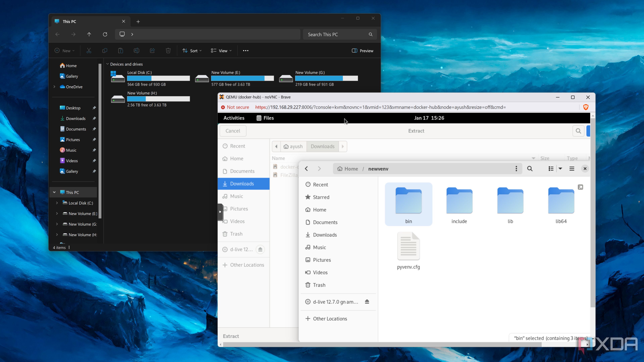Click the Brave shields icon in address bar
This screenshot has height=362, width=644.
click(x=585, y=107)
